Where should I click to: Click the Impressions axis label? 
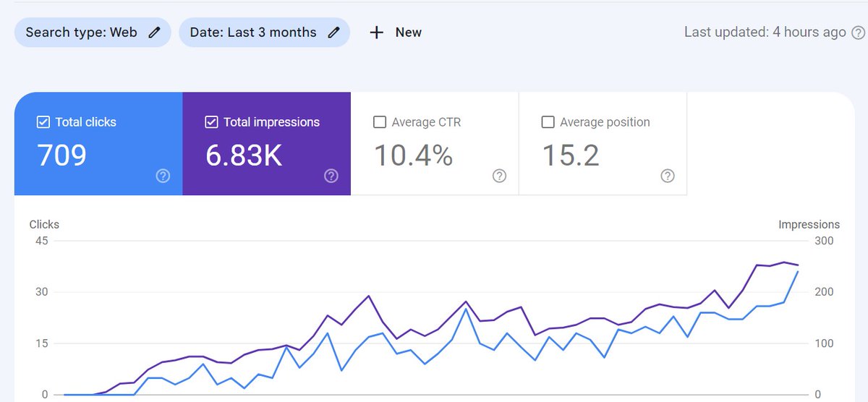click(x=809, y=225)
